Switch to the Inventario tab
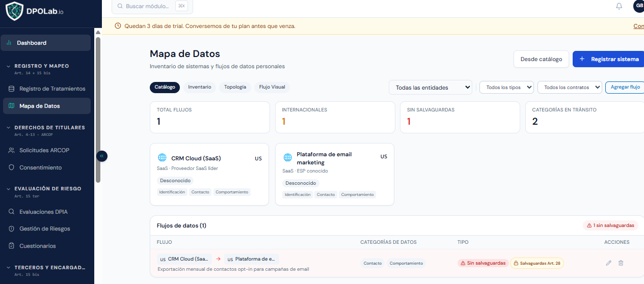Image resolution: width=644 pixels, height=284 pixels. 199,87
